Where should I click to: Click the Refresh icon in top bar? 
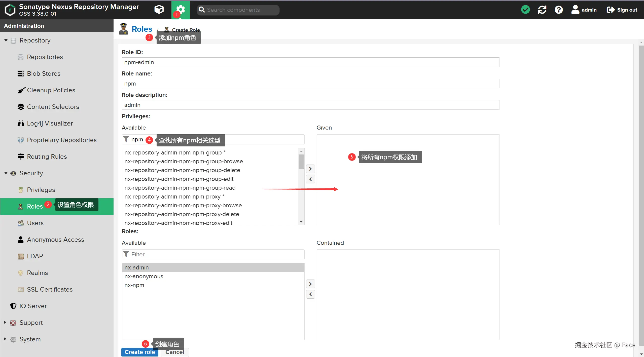point(542,10)
